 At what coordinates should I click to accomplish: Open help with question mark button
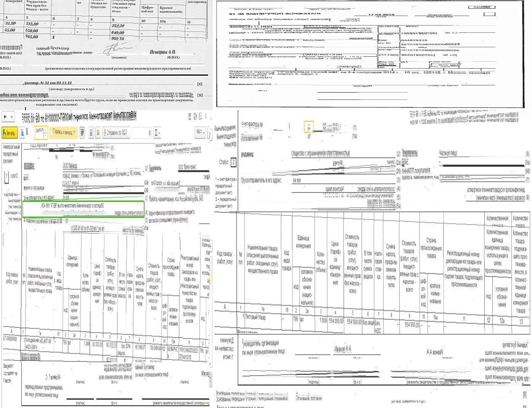pos(209,134)
